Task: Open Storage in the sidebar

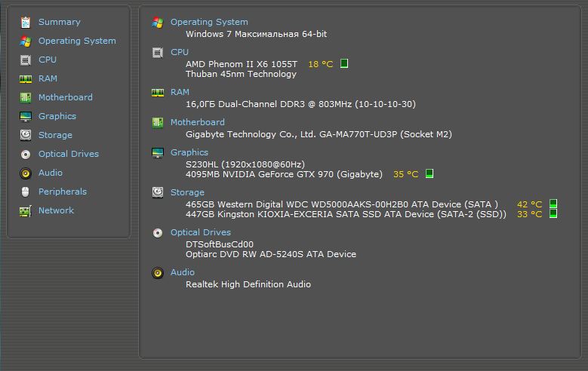Action: coord(56,135)
